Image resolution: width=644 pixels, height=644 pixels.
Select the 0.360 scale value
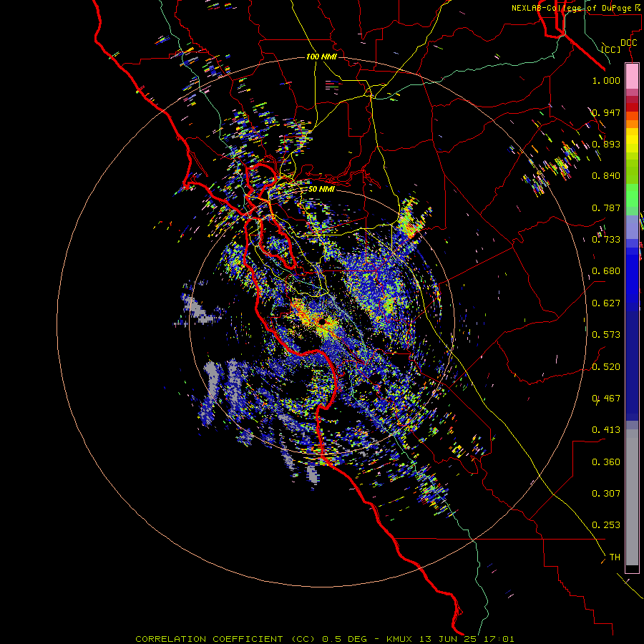coord(606,462)
